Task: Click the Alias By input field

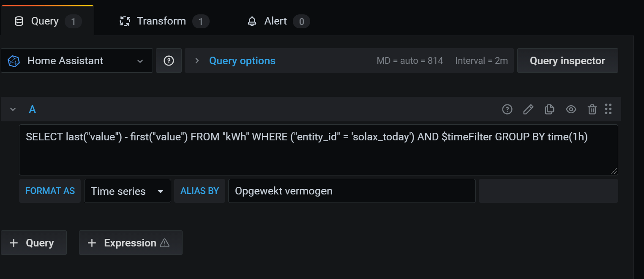Action: (x=352, y=191)
